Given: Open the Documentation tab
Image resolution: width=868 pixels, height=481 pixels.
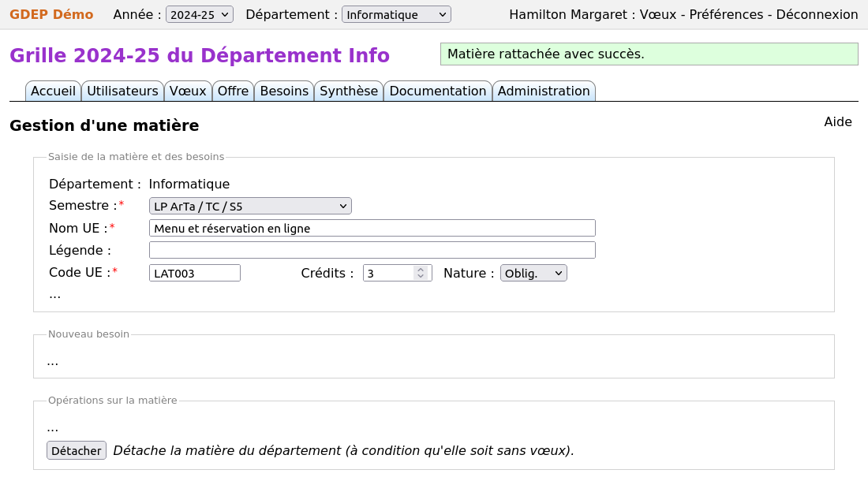Looking at the screenshot, I should coord(438,91).
